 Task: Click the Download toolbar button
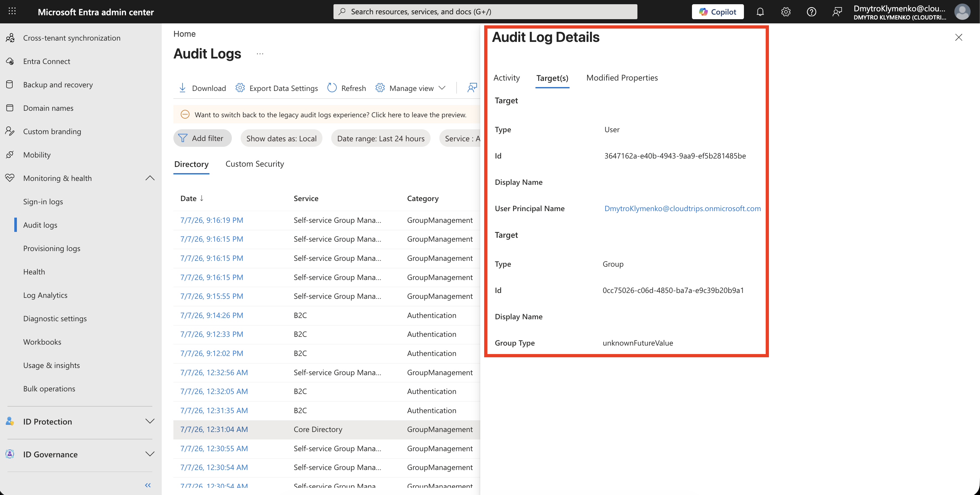click(202, 88)
